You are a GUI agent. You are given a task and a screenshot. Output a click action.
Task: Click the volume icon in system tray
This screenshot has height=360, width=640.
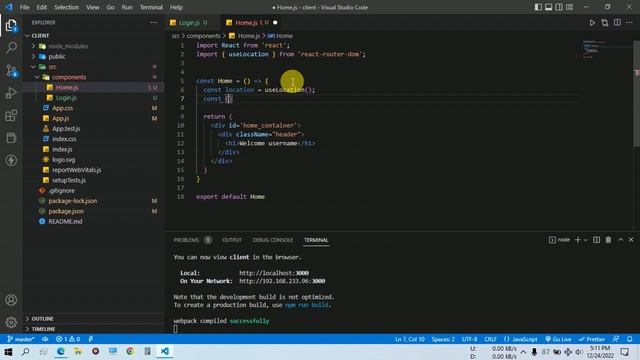(x=578, y=352)
